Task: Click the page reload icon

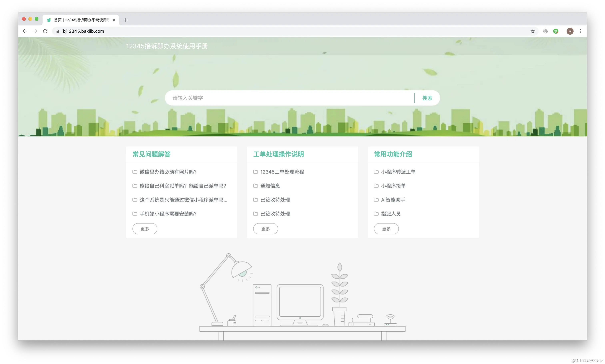Action: [x=45, y=31]
